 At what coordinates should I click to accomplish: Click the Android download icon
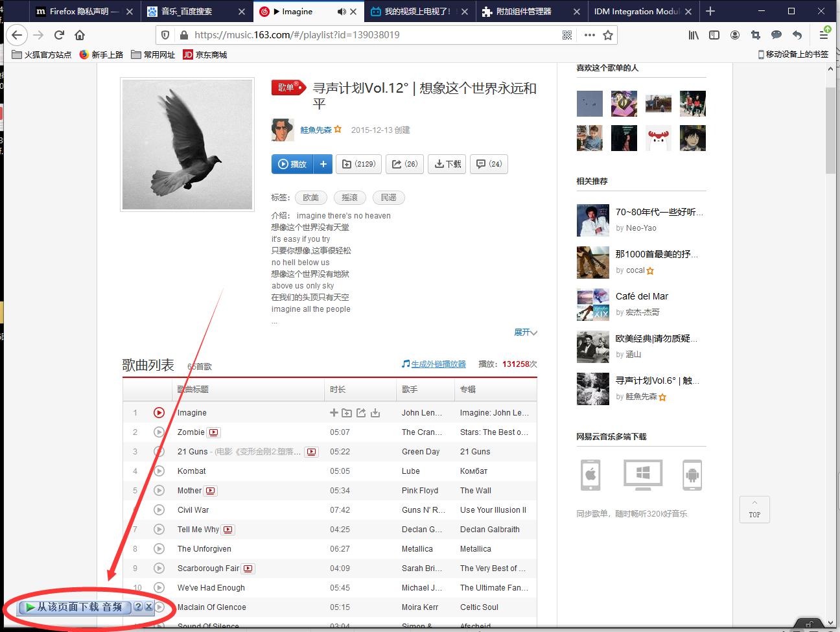point(693,474)
